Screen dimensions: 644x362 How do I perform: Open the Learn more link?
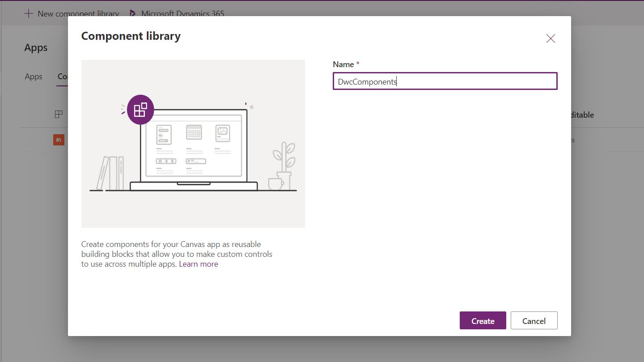click(x=199, y=264)
